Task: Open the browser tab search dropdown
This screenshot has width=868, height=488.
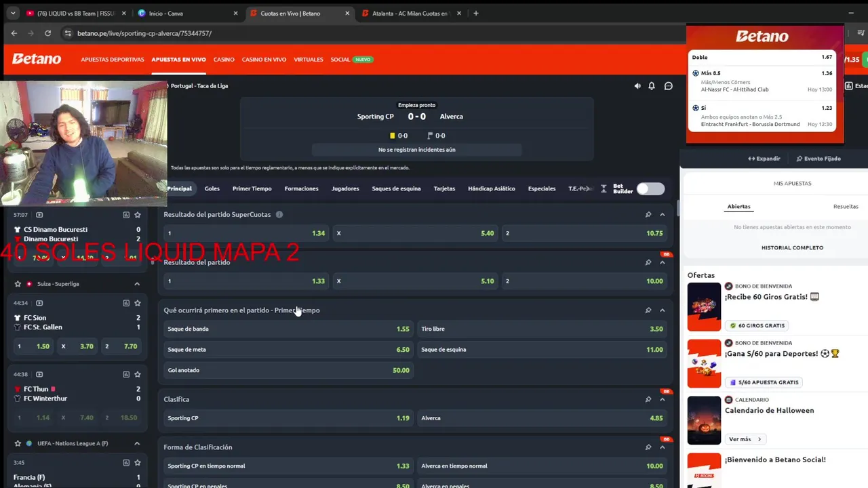Action: click(13, 13)
